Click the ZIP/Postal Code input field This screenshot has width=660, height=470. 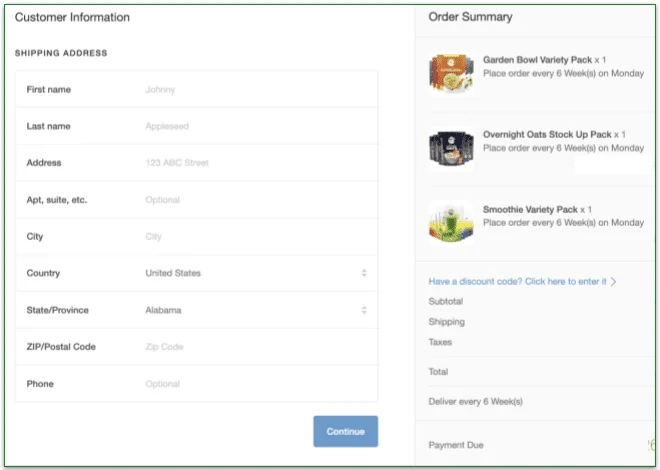196,347
